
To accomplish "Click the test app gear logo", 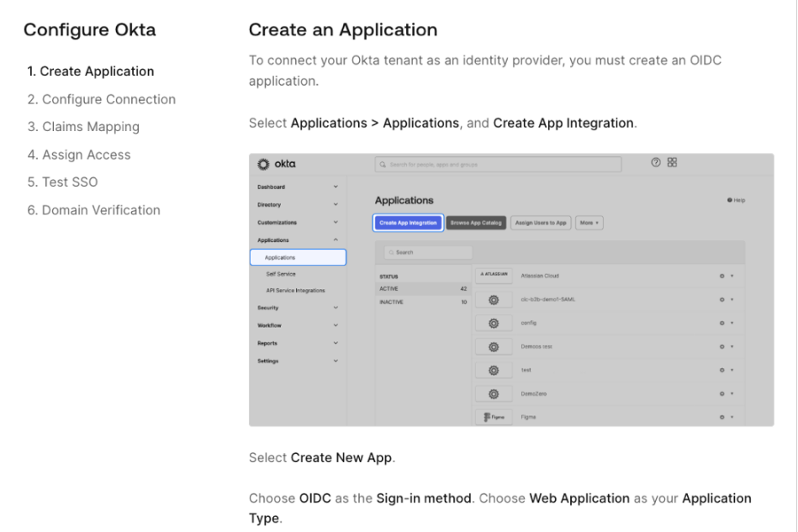I will click(494, 371).
